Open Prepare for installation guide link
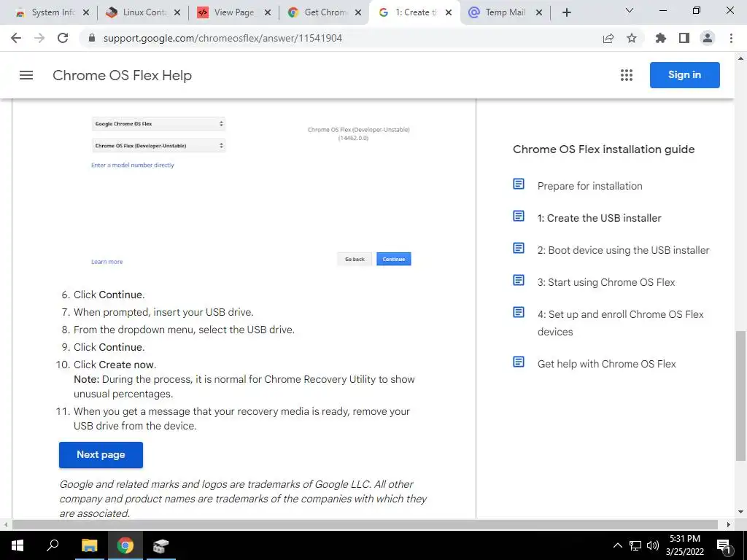The width and height of the screenshot is (747, 560). click(x=589, y=186)
